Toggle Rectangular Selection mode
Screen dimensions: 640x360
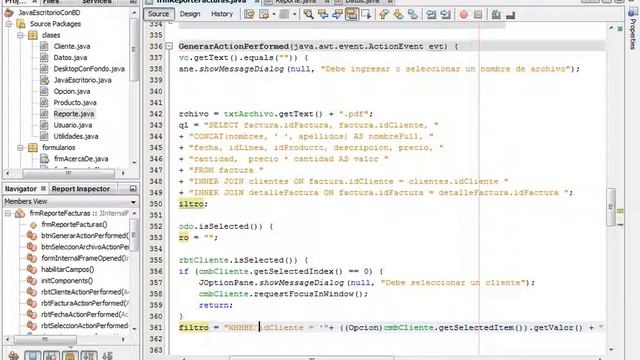tap(366, 15)
